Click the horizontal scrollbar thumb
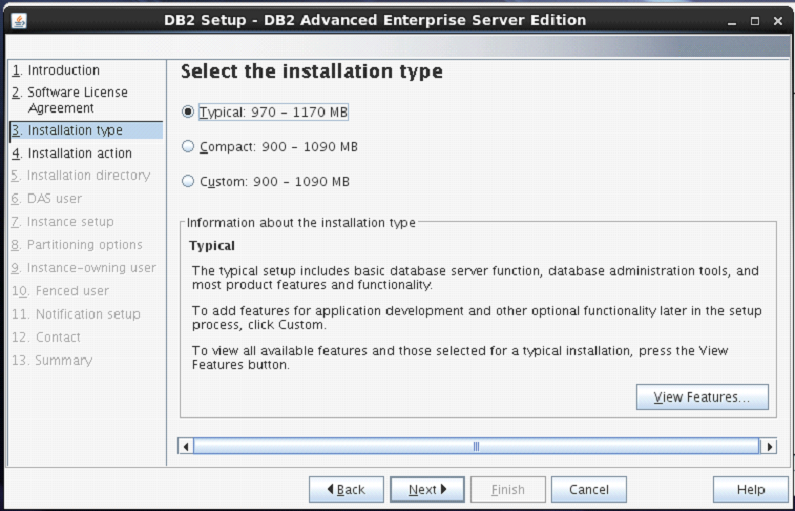This screenshot has height=511, width=795. point(476,446)
